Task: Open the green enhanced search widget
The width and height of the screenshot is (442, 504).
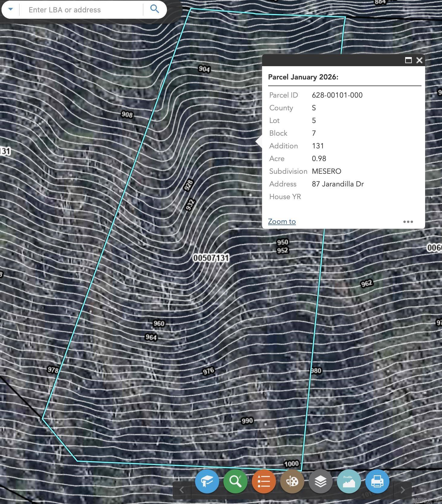Action: [x=235, y=481]
